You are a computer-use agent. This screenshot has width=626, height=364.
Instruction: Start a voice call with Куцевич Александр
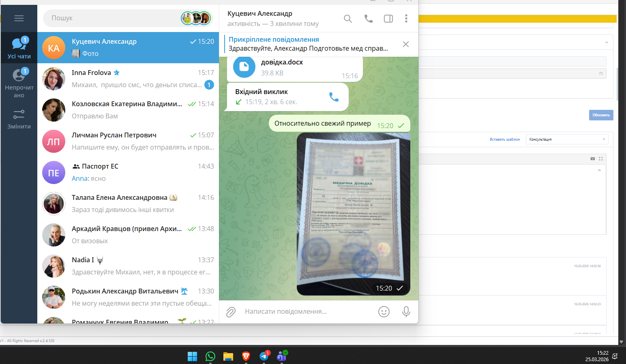368,19
